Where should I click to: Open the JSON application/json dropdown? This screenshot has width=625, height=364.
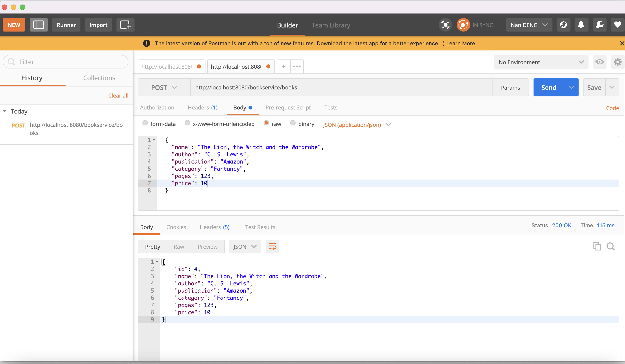356,125
